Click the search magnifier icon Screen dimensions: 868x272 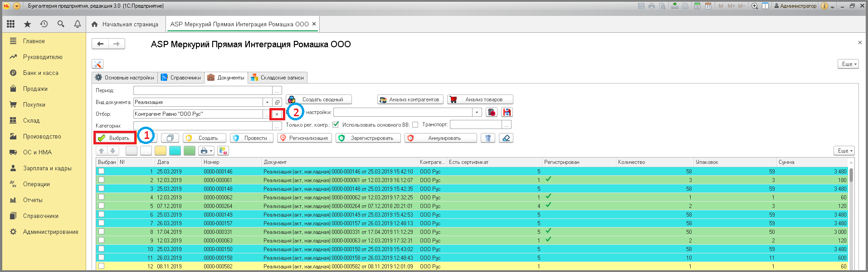(x=61, y=24)
